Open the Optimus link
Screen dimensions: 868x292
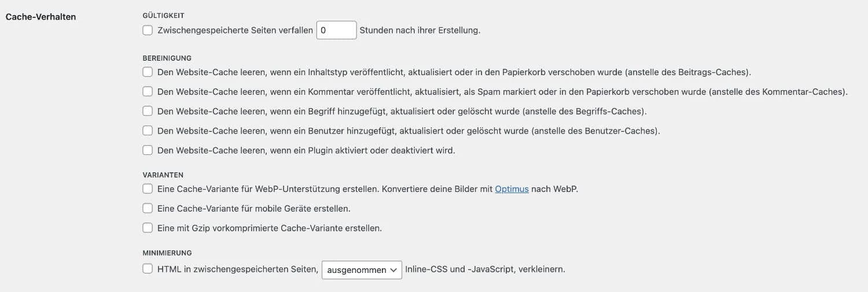(x=512, y=188)
